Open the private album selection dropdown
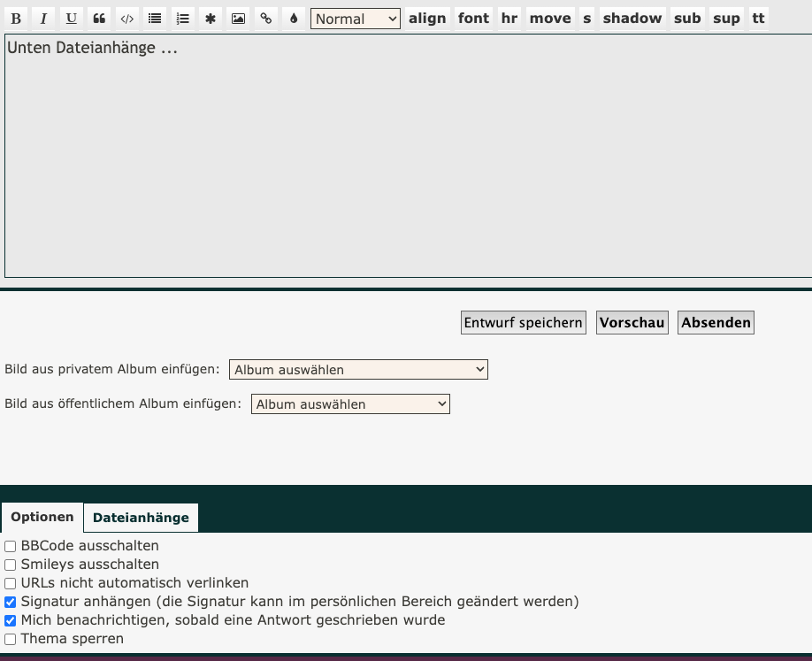This screenshot has height=661, width=812. tap(358, 370)
